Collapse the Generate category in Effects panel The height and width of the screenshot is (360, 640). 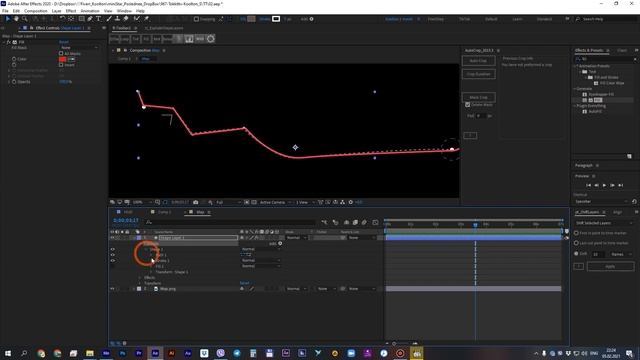pyautogui.click(x=576, y=89)
